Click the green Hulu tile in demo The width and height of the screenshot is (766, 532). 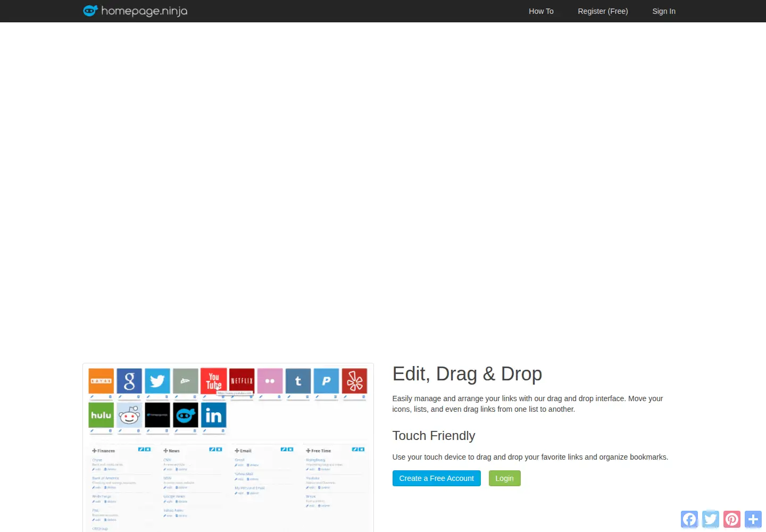[x=101, y=415]
